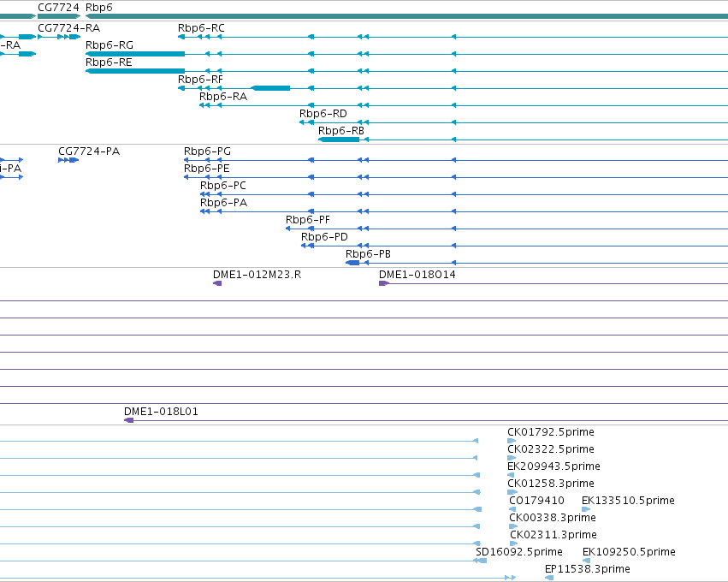728x582 pixels.
Task: Click the Rbp6-PD protein label
Action: tap(324, 237)
